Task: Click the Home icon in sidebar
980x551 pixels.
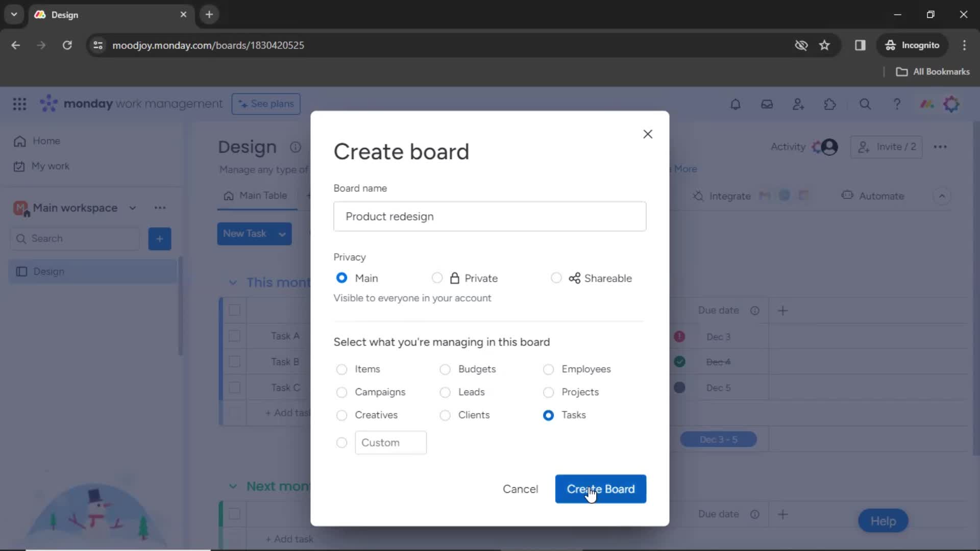Action: point(19,141)
